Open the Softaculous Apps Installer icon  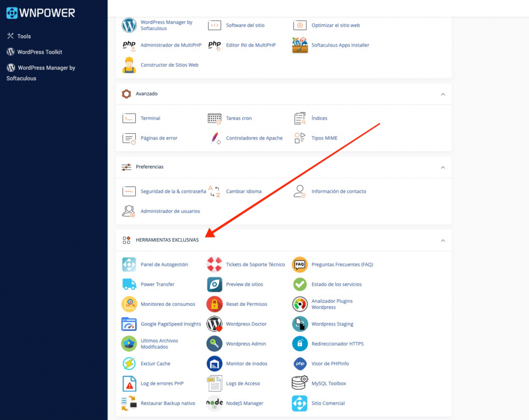(300, 45)
